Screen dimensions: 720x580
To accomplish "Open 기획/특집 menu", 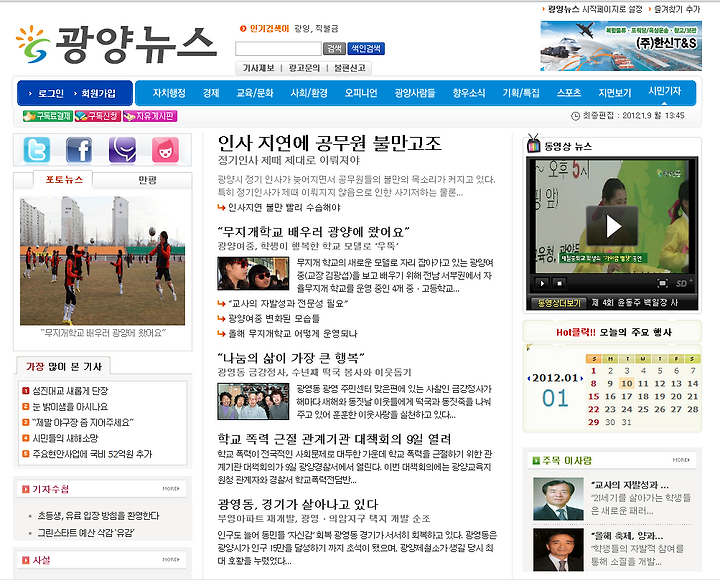I will click(521, 93).
